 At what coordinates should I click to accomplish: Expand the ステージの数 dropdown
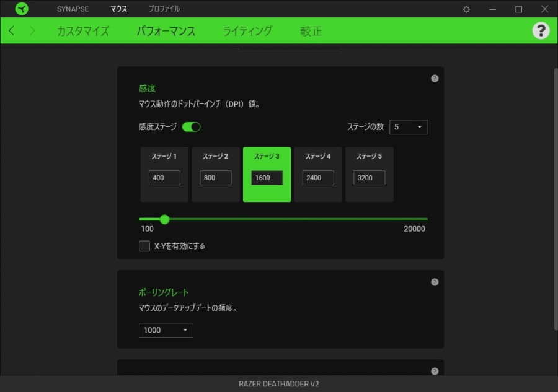(408, 127)
